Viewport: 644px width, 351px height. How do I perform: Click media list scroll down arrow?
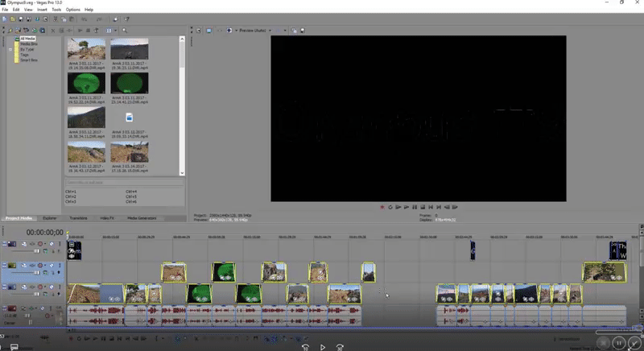182,173
